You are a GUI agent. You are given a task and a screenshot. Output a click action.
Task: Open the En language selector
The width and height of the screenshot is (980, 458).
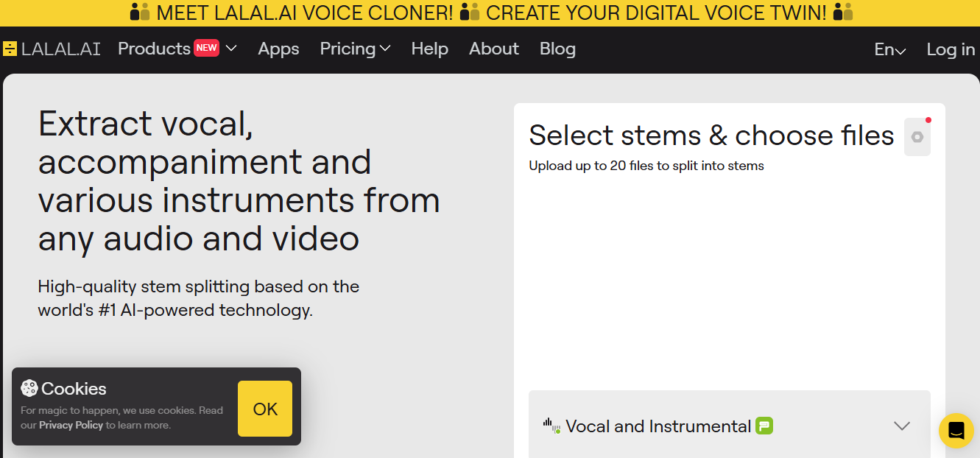click(890, 49)
